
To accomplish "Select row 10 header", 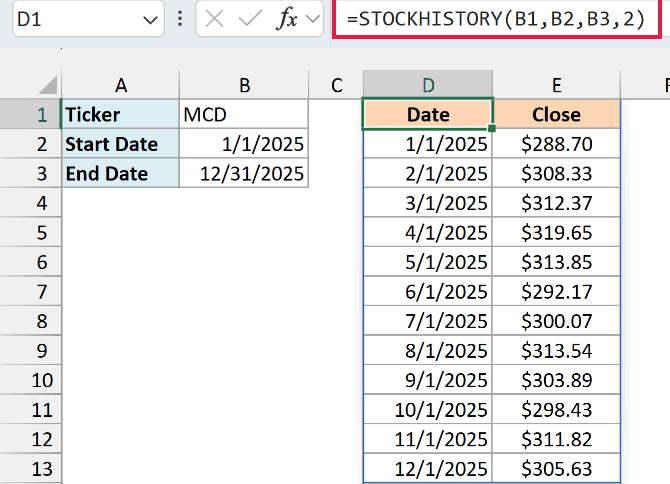I will [x=31, y=380].
